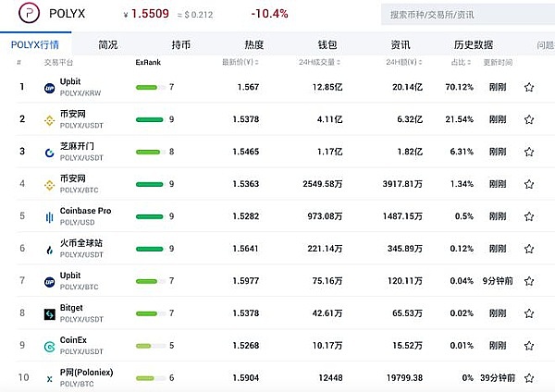This screenshot has height=392, width=555.
Task: Click the CoinEx exchange logo
Action: 50,347
